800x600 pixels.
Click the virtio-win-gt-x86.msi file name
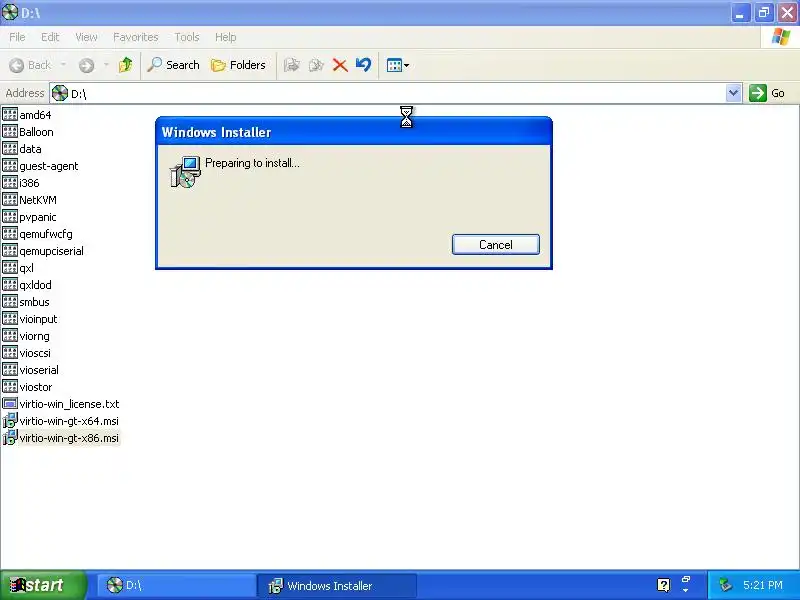(x=69, y=438)
